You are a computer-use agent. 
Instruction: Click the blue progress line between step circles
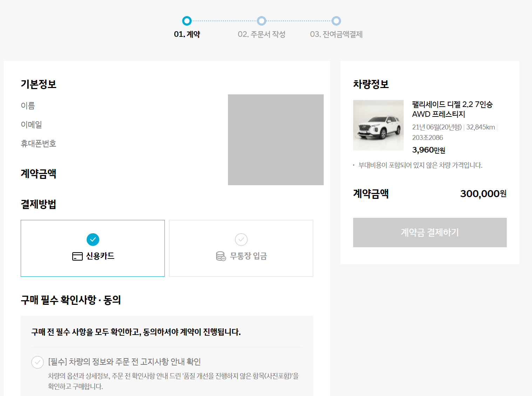[224, 21]
